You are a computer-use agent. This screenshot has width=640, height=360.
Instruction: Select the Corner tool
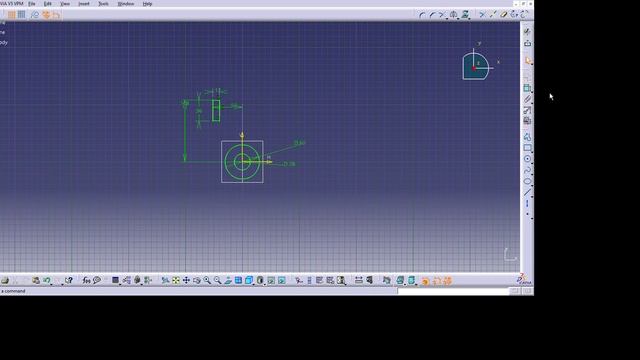point(422,15)
